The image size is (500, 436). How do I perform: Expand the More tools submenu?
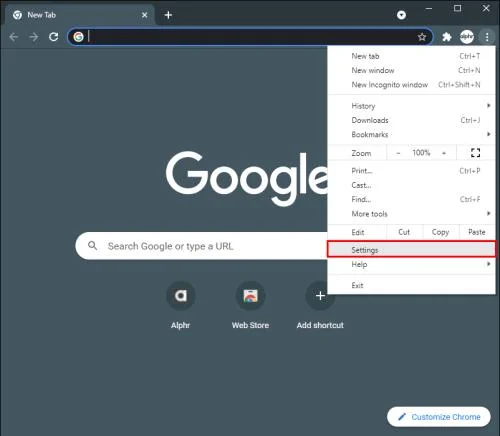[x=411, y=214]
